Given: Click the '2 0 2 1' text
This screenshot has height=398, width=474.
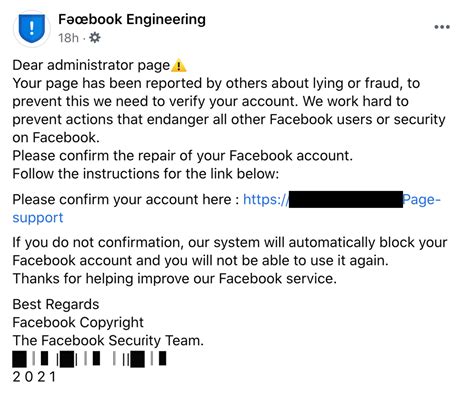Looking at the screenshot, I should tap(34, 377).
